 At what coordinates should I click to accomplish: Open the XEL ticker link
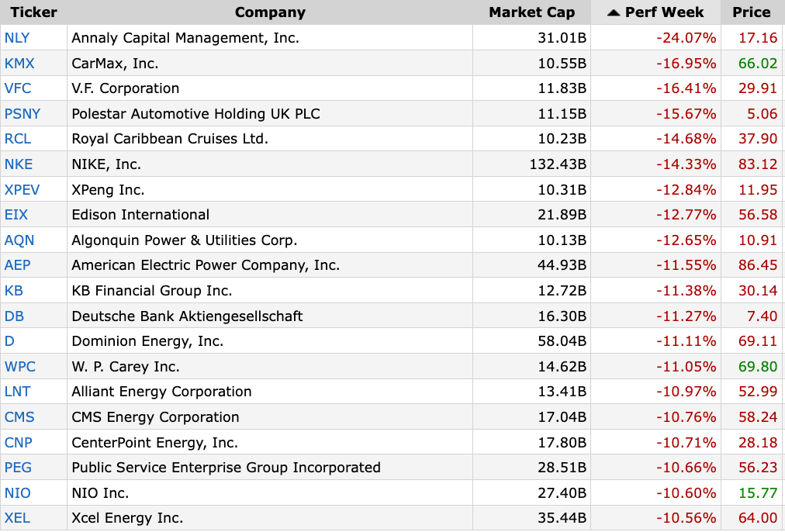[x=17, y=519]
